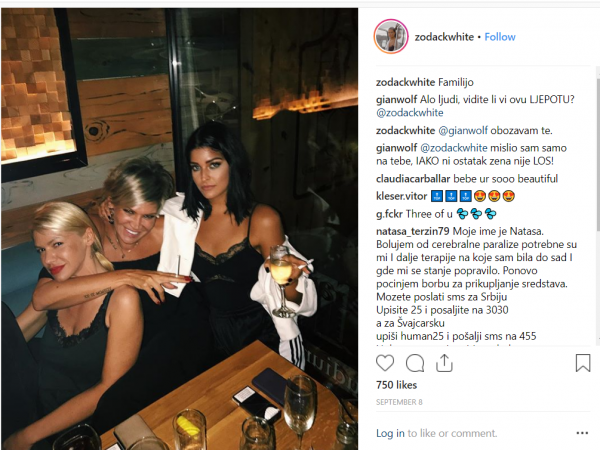Visit claudiacarballar commenter profile

pyautogui.click(x=413, y=179)
